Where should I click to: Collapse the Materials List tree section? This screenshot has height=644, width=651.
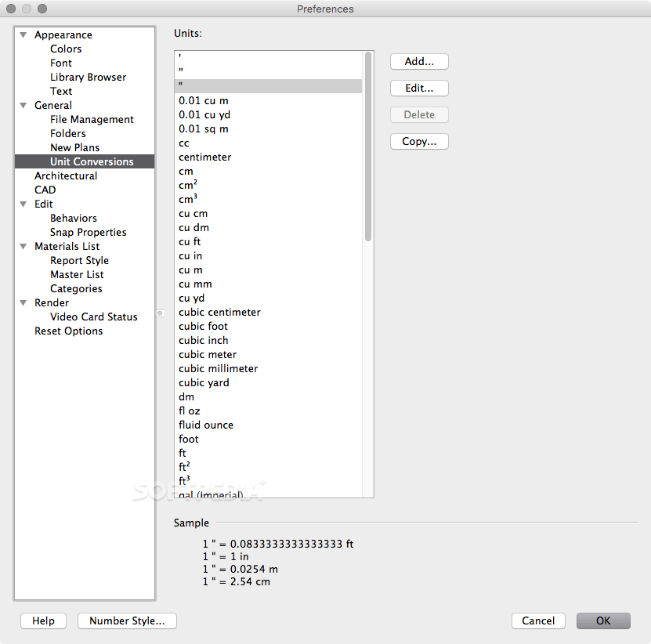(x=24, y=247)
